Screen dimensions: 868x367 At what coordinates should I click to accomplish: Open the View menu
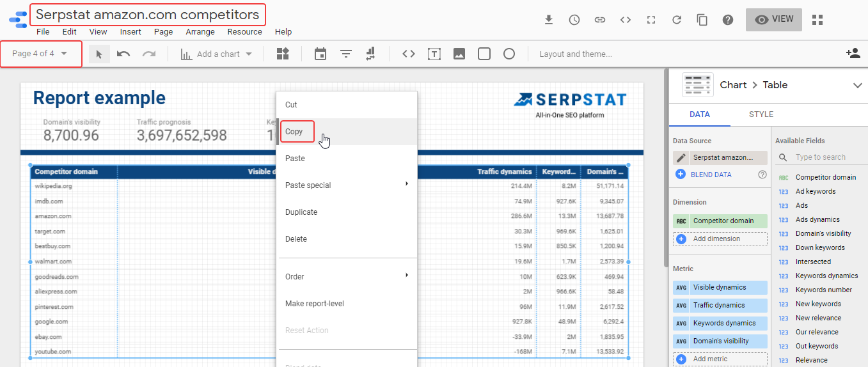(98, 32)
